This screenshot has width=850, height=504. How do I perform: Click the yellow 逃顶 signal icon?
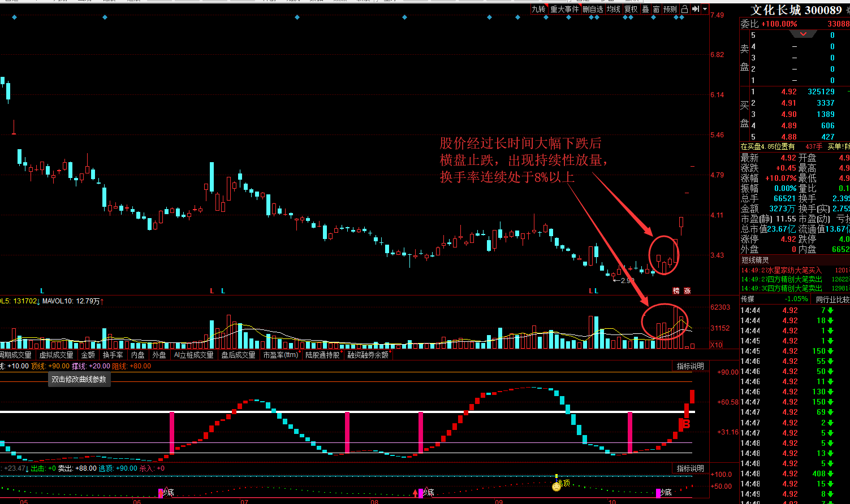tap(556, 486)
